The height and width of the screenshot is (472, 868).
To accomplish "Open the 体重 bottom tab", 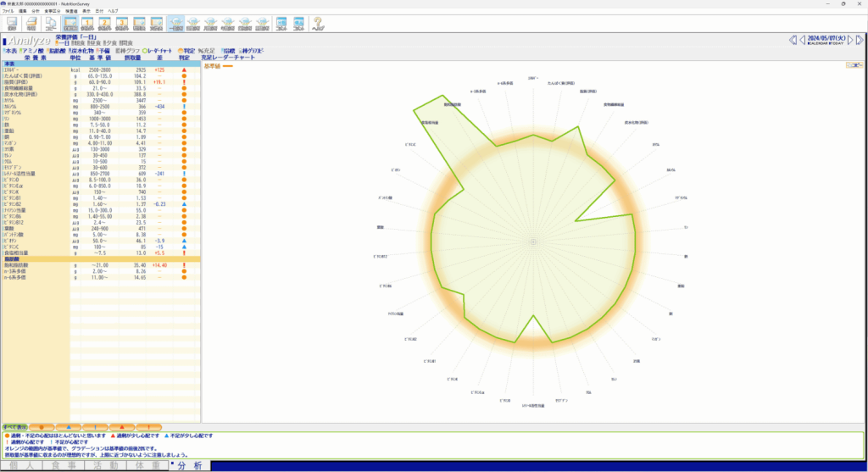I will click(147, 465).
